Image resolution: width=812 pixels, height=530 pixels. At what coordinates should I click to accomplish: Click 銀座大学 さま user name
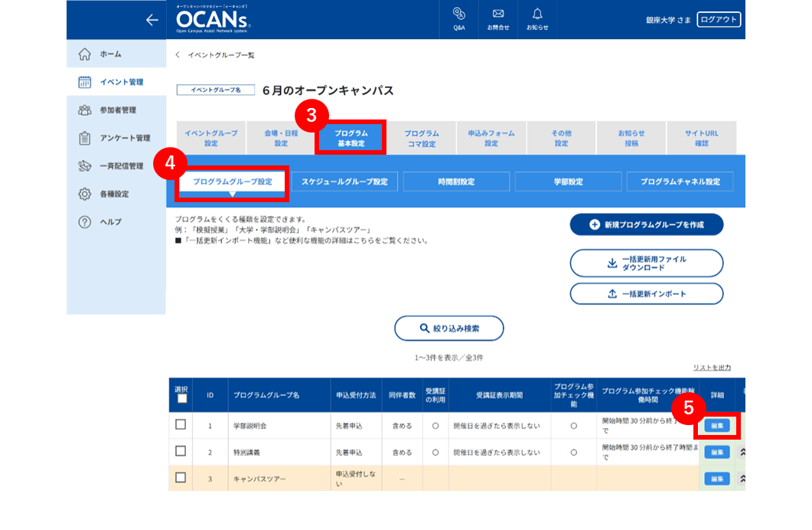click(x=668, y=20)
